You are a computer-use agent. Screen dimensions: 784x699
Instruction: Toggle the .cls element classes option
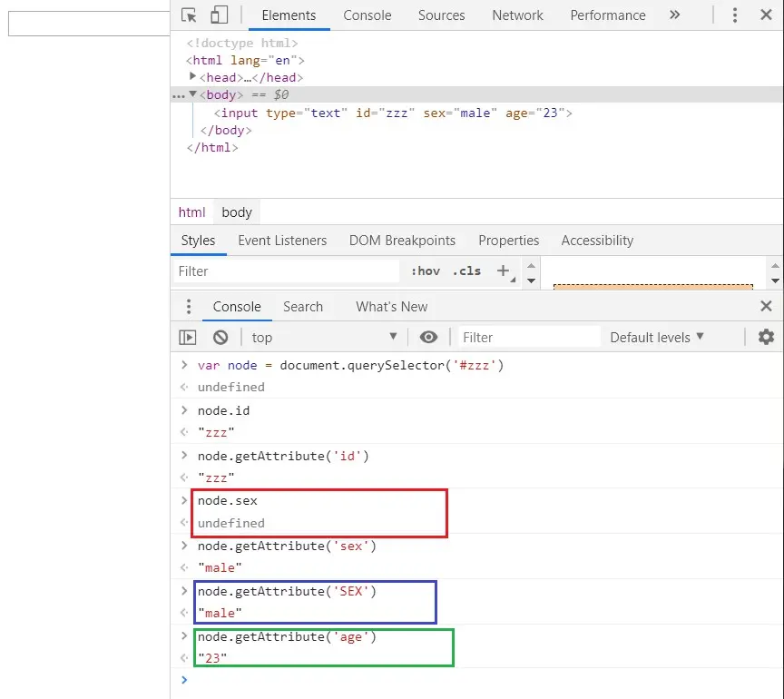pos(466,271)
